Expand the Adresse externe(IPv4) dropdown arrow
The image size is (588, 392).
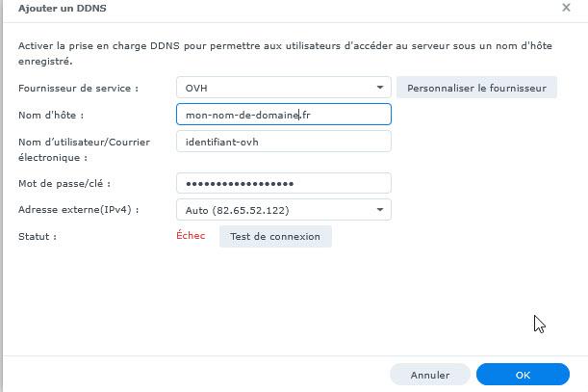tap(380, 209)
